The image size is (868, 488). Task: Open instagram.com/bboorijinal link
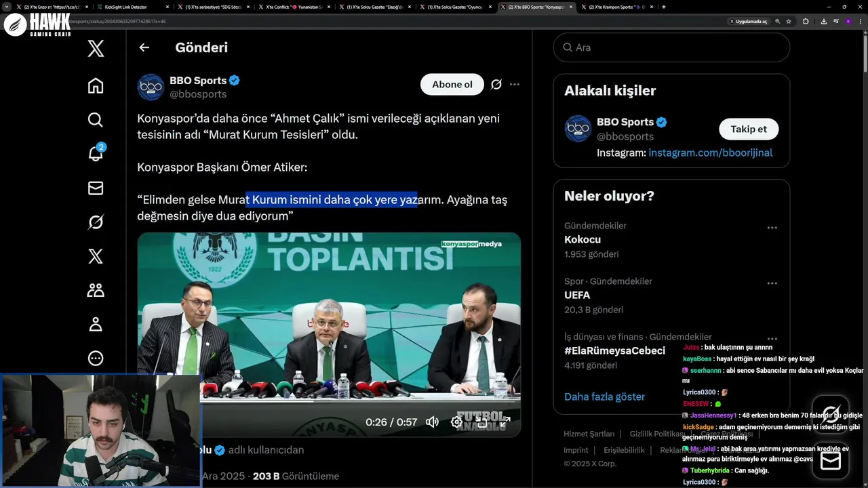(711, 152)
